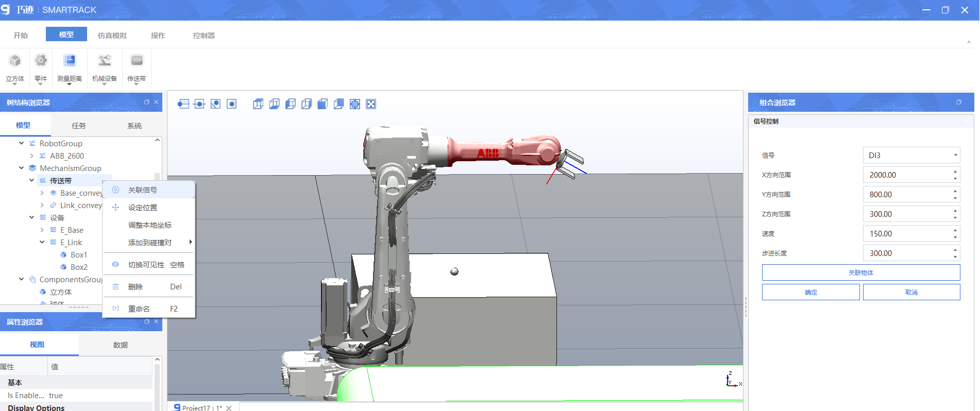
Task: Decrease the 速度 value with down arrow
Action: click(x=955, y=237)
